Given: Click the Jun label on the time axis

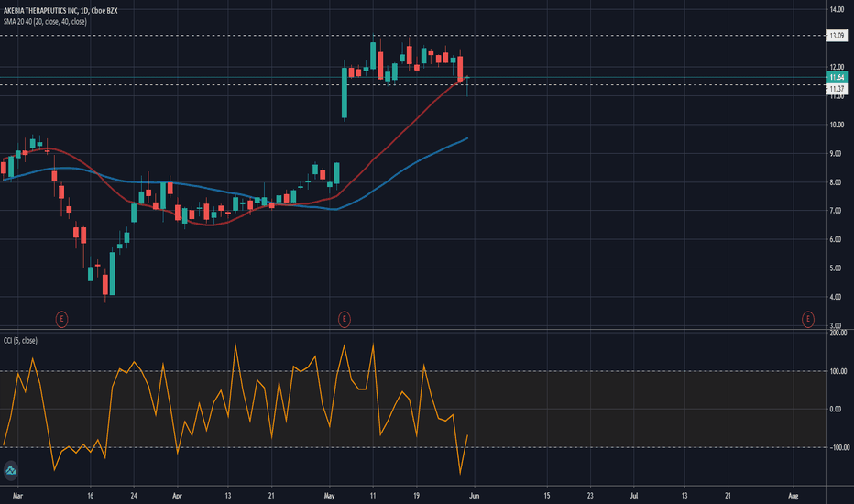Looking at the screenshot, I should (475, 496).
